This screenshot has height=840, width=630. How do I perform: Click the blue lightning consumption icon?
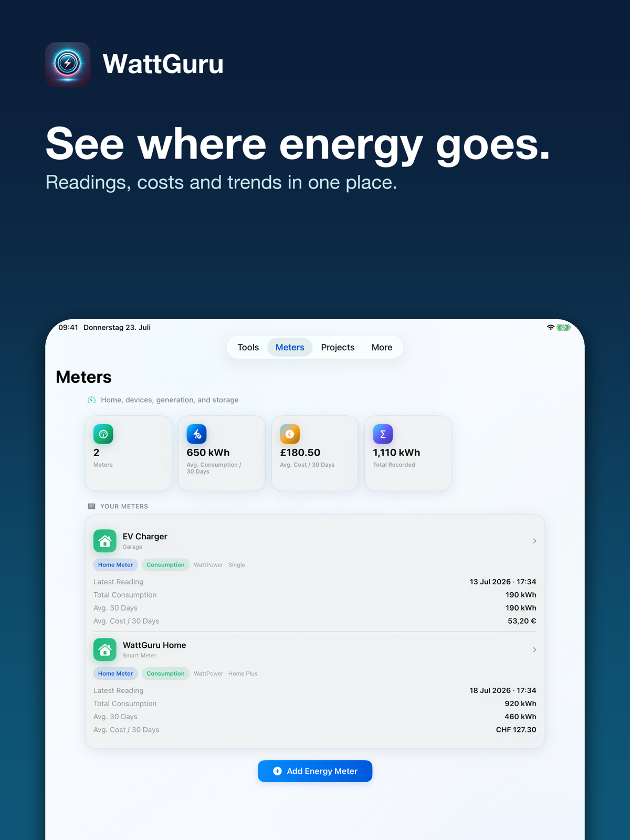[x=196, y=434]
